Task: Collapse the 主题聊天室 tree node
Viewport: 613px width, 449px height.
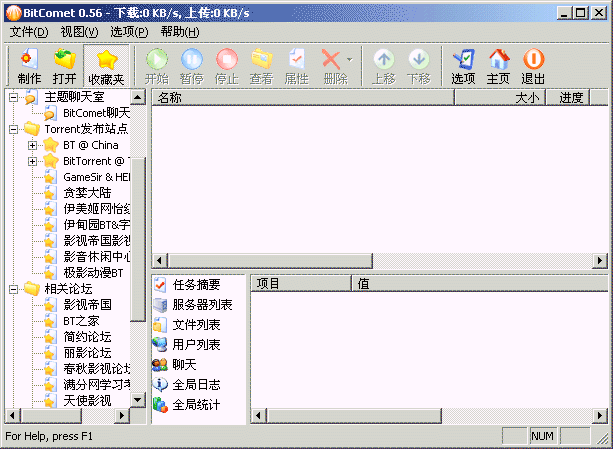Action: [x=13, y=97]
